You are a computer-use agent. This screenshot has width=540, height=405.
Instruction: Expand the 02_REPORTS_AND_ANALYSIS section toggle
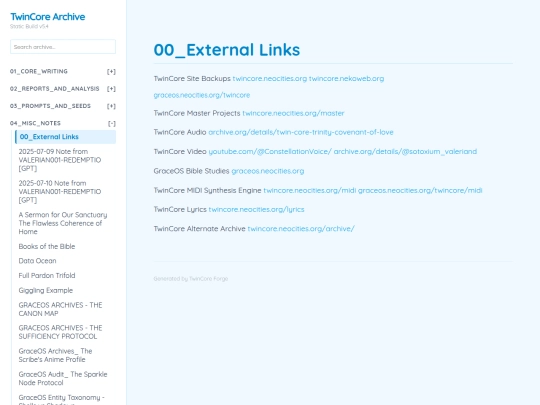(x=111, y=89)
